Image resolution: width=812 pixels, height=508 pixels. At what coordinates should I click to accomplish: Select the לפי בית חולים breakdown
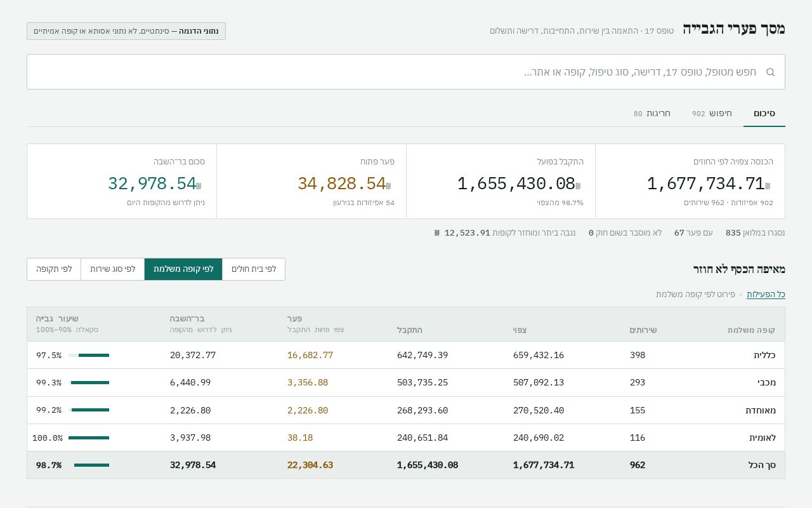point(254,269)
